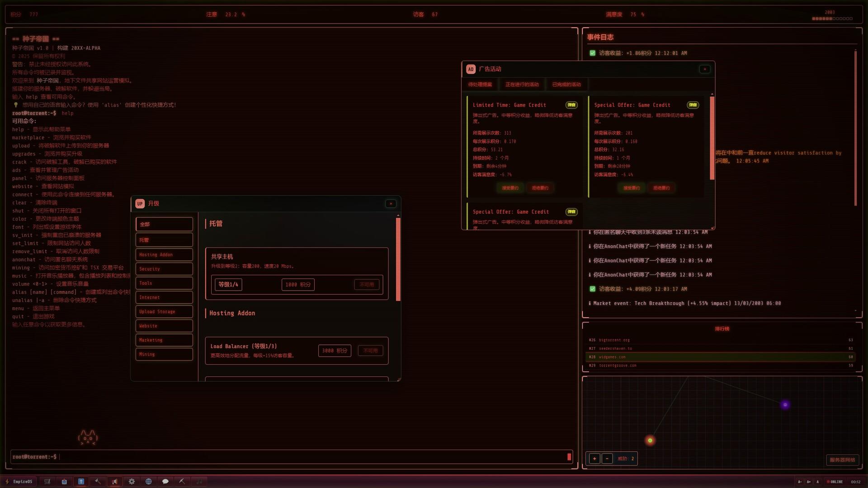Accept the Limited Time Game Credit offer
Image resolution: width=868 pixels, height=488 pixels.
509,188
